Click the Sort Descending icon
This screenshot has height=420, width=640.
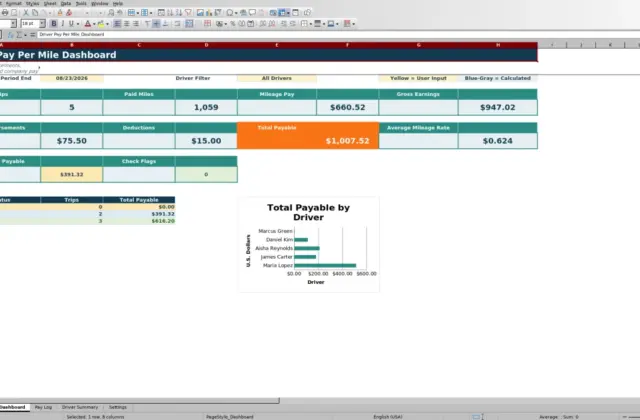coord(179,13)
